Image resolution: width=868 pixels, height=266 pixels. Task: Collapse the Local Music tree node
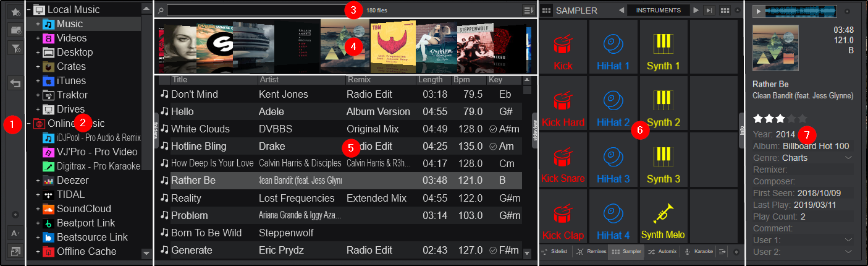click(x=29, y=10)
